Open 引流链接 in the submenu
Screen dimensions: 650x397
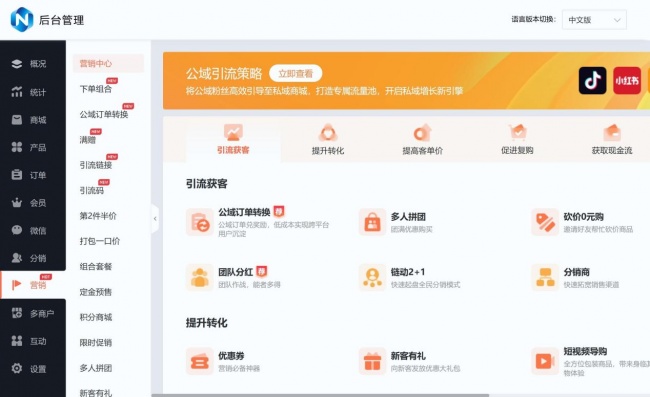(96, 165)
